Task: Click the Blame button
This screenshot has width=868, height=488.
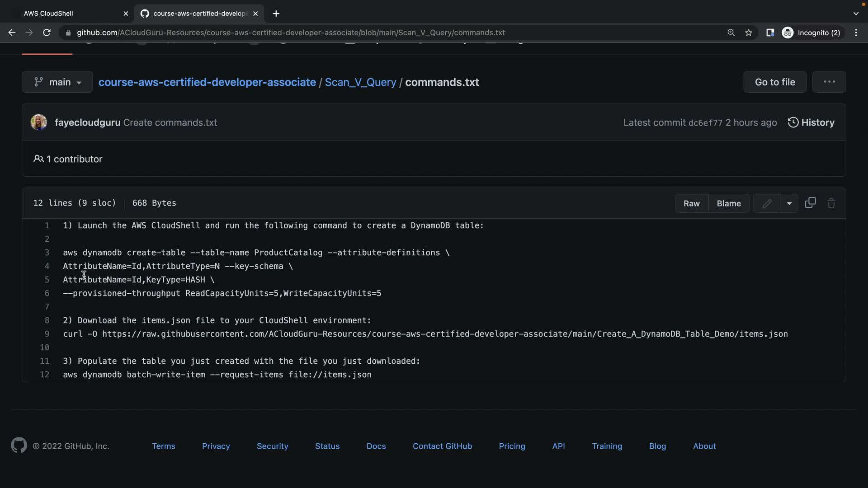Action: 728,203
